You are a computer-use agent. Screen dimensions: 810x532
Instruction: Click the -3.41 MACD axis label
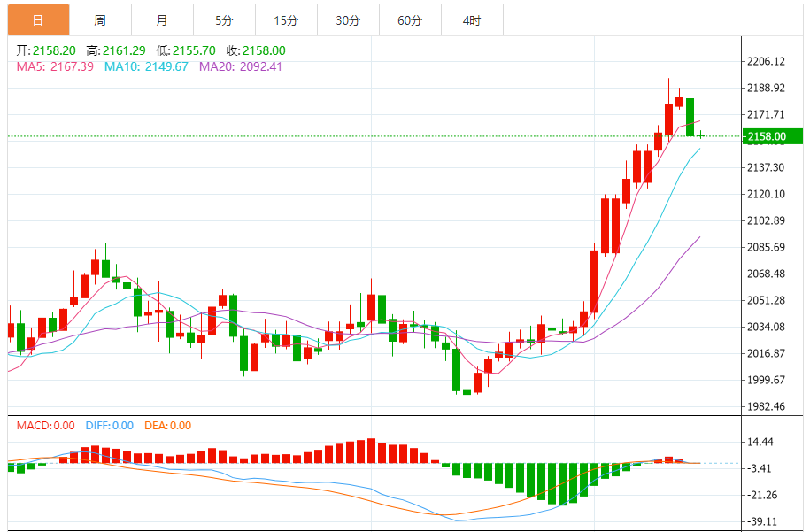[x=760, y=468]
